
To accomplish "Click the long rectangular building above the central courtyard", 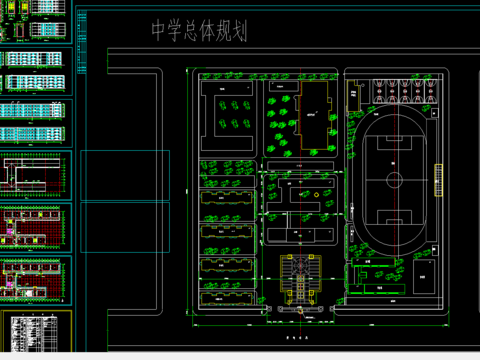I will (300, 166).
